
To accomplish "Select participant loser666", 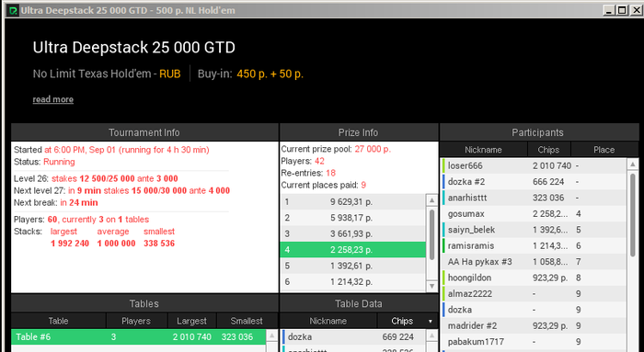I will pyautogui.click(x=534, y=165).
